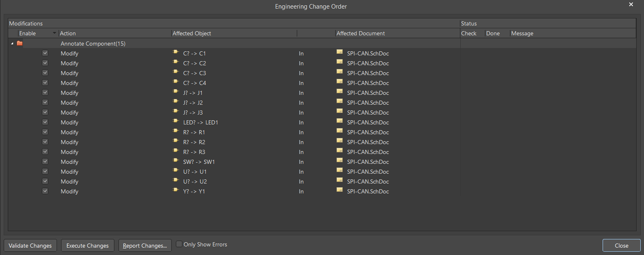The height and width of the screenshot is (255, 644).
Task: Disable the LED? -> LED1 modification checkbox
Action: coord(45,122)
